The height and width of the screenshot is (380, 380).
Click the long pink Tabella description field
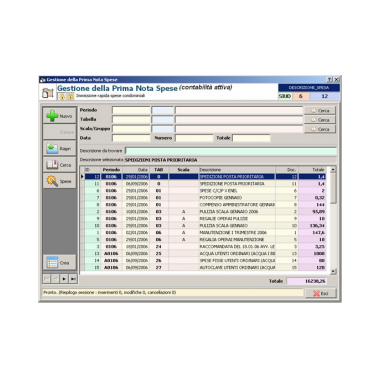[x=239, y=119]
